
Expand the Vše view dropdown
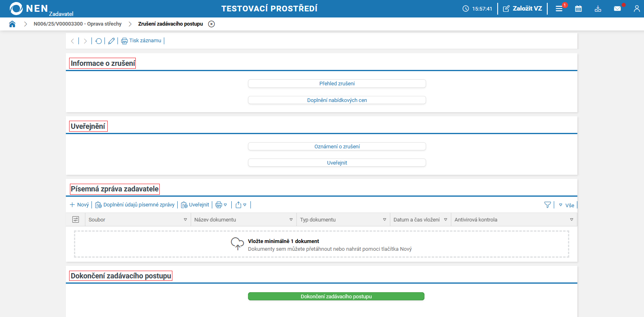pos(566,205)
